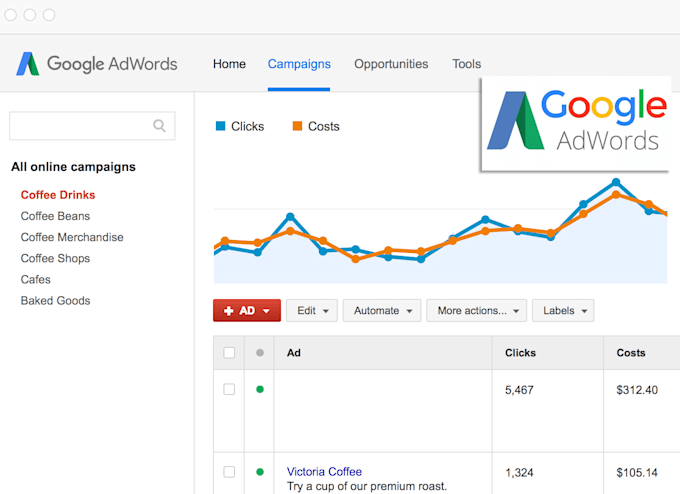The image size is (680, 494).
Task: Open the Automate dropdown
Action: click(x=382, y=311)
